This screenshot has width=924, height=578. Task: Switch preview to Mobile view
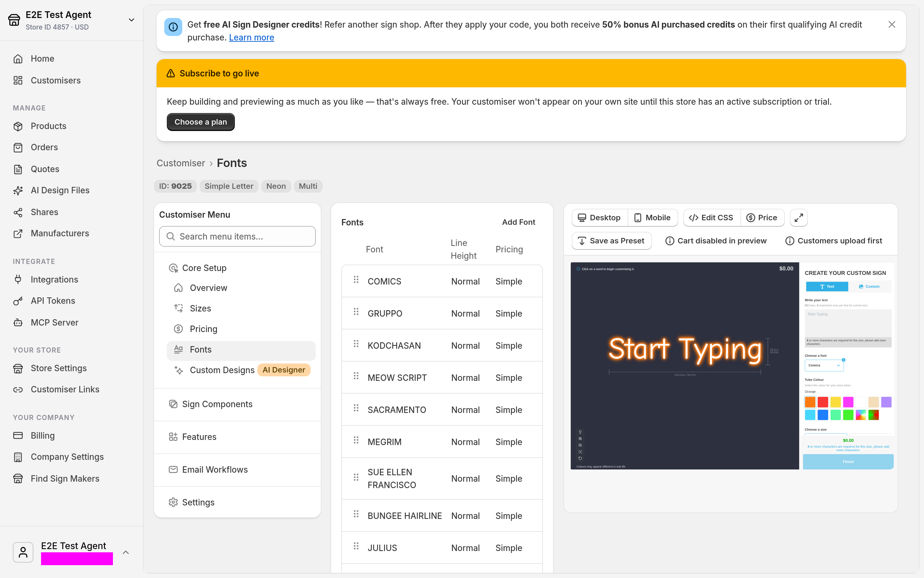click(x=653, y=217)
